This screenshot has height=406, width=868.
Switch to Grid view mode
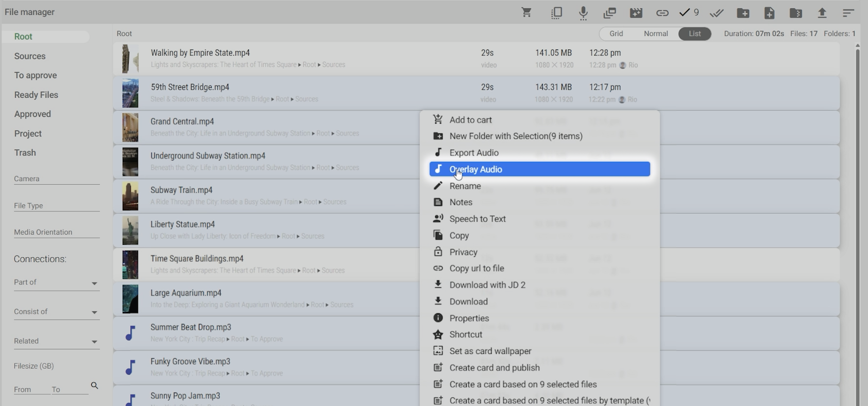pyautogui.click(x=616, y=33)
